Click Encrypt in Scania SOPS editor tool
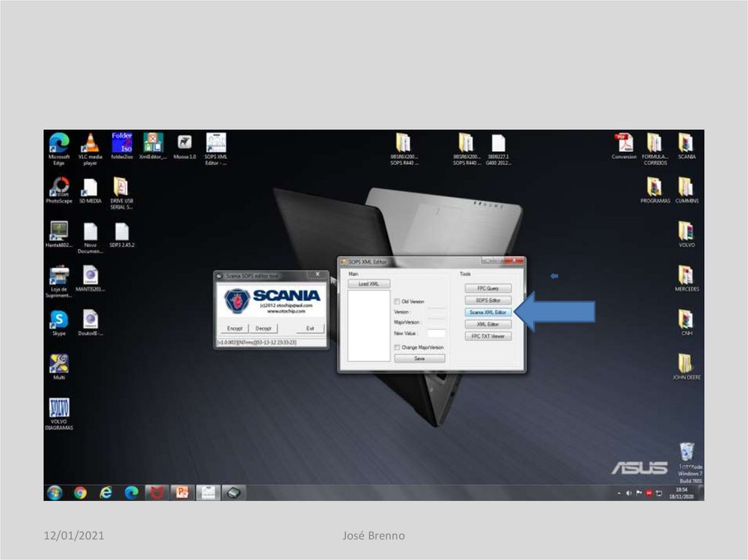748x560 pixels. pos(234,328)
